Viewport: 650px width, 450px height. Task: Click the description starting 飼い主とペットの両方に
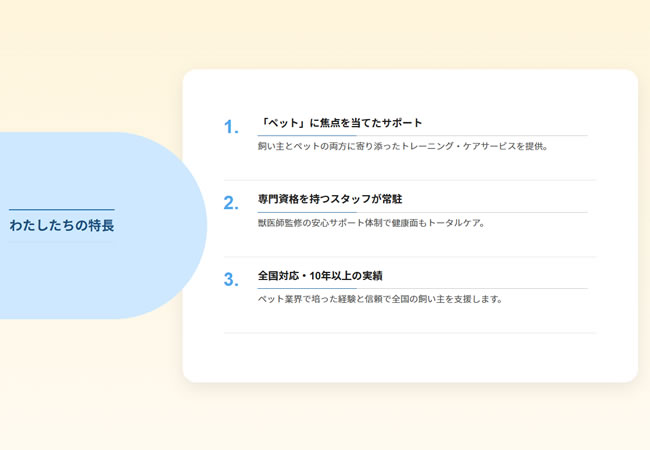403,146
